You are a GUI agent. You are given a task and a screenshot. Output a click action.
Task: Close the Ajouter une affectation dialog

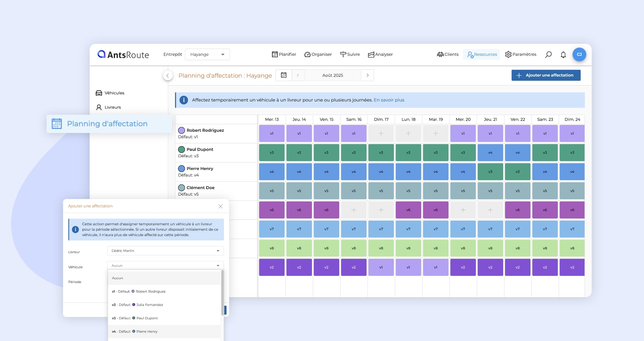(x=220, y=206)
